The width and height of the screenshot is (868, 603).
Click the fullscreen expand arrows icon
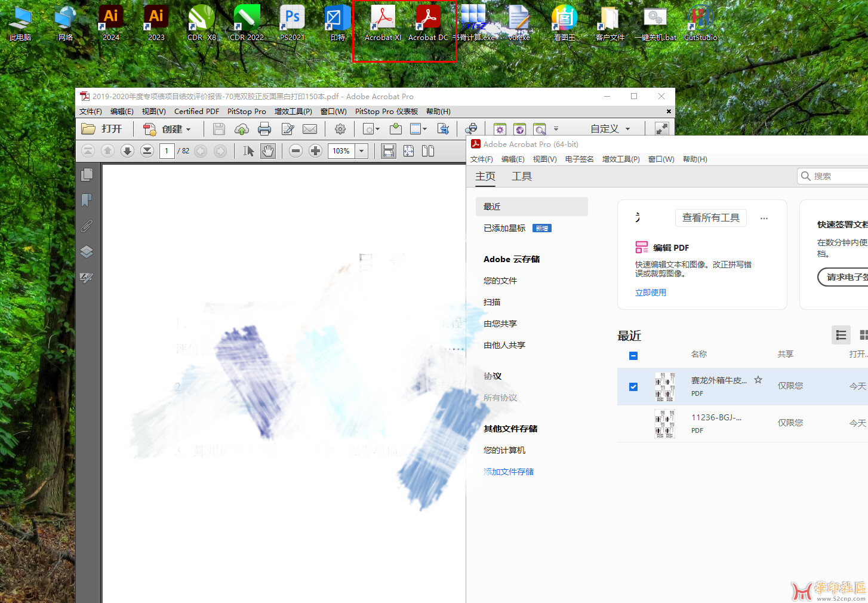point(661,129)
